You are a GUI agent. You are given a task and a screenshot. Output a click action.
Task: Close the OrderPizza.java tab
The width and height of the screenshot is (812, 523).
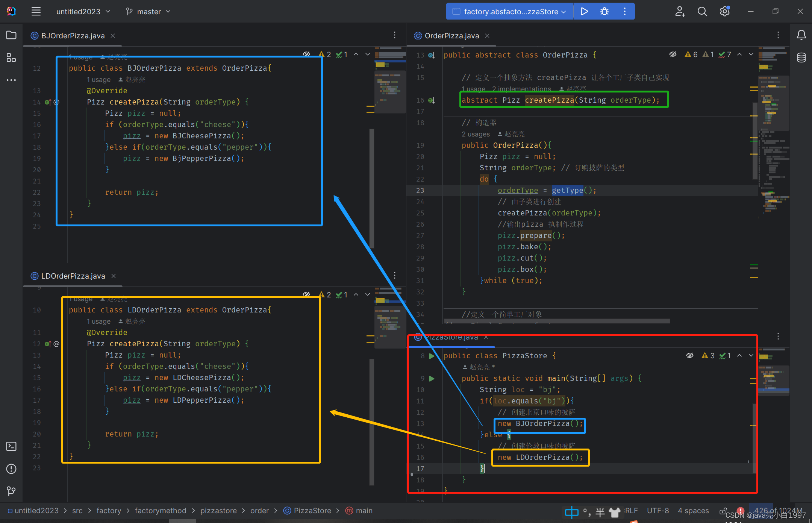[487, 36]
